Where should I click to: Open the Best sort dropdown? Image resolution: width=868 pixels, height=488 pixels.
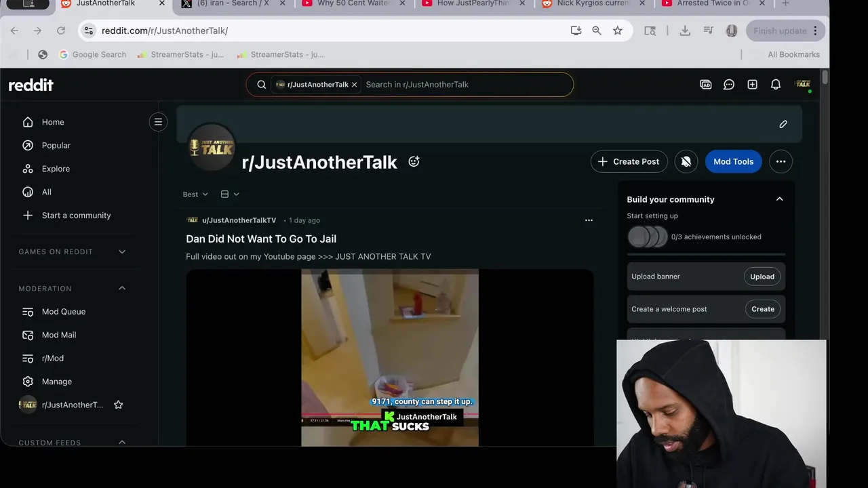tap(195, 194)
